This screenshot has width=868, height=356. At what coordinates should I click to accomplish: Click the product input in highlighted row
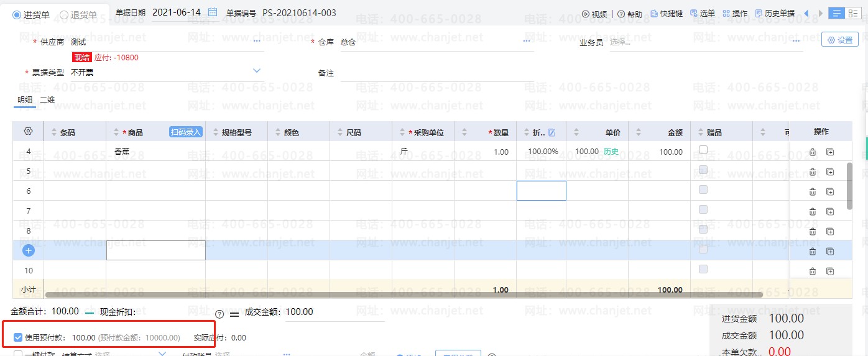click(x=156, y=250)
